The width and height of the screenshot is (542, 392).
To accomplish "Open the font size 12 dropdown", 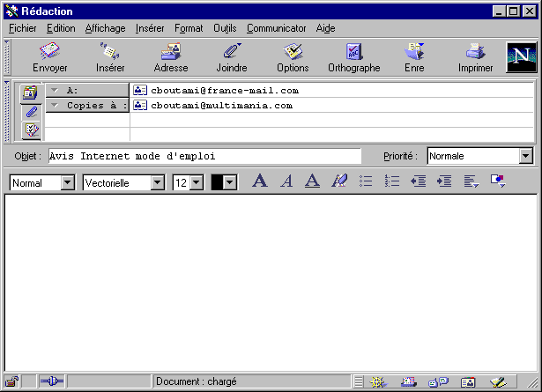I will coord(196,182).
